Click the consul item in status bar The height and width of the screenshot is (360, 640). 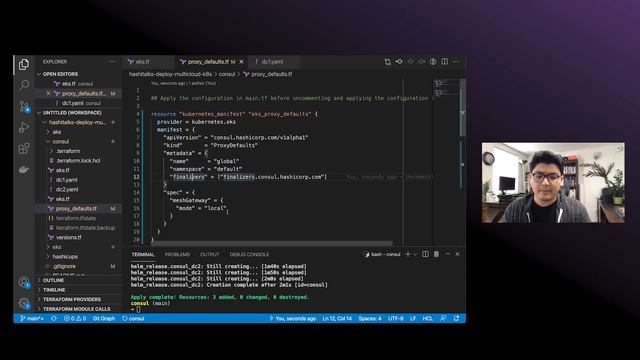pos(133,318)
